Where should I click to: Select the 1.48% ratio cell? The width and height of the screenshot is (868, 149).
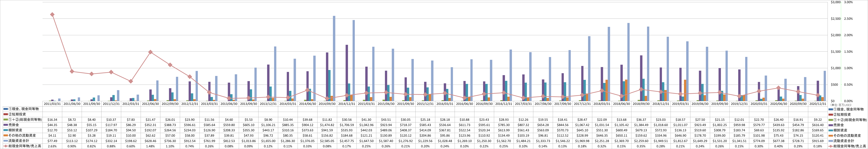click(x=150, y=146)
